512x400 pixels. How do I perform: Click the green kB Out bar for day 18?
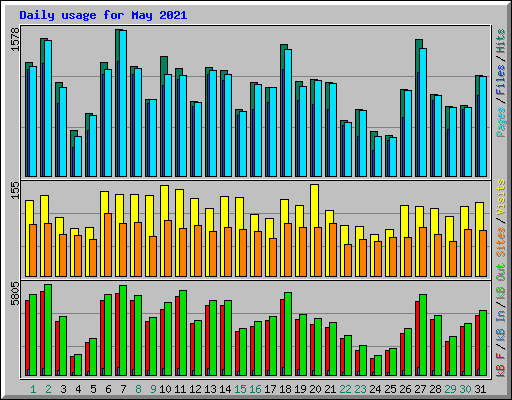(288, 334)
